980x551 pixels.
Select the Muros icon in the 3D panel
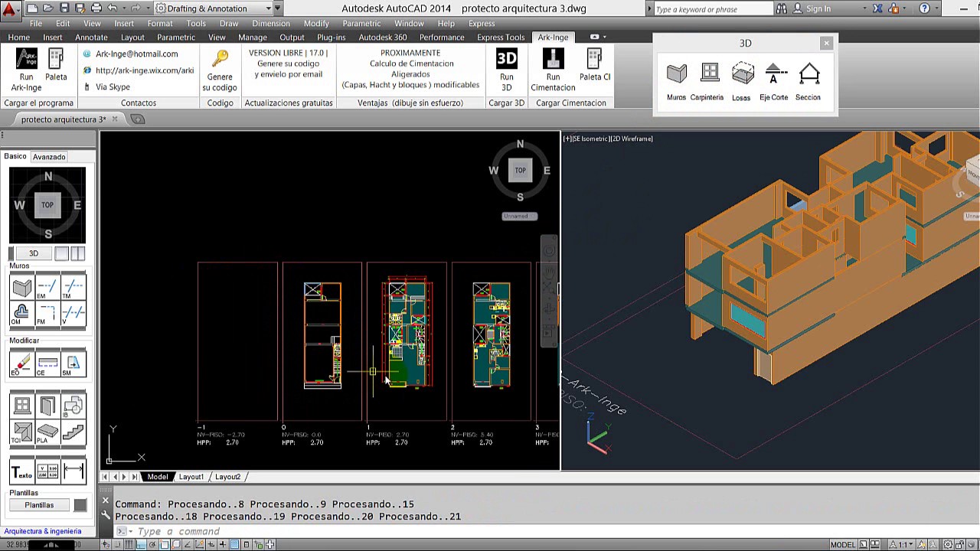click(676, 74)
